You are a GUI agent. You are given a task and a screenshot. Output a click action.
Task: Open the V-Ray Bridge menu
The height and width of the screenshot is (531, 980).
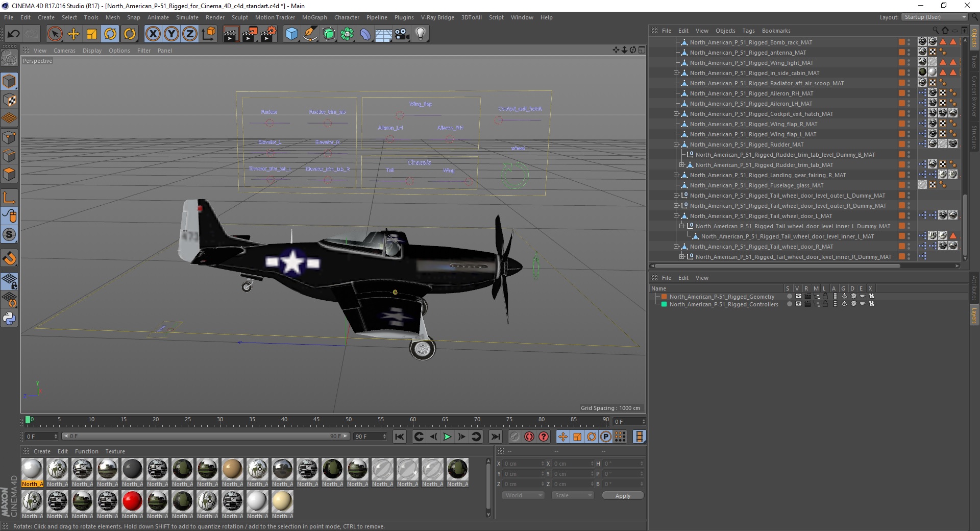(x=437, y=17)
